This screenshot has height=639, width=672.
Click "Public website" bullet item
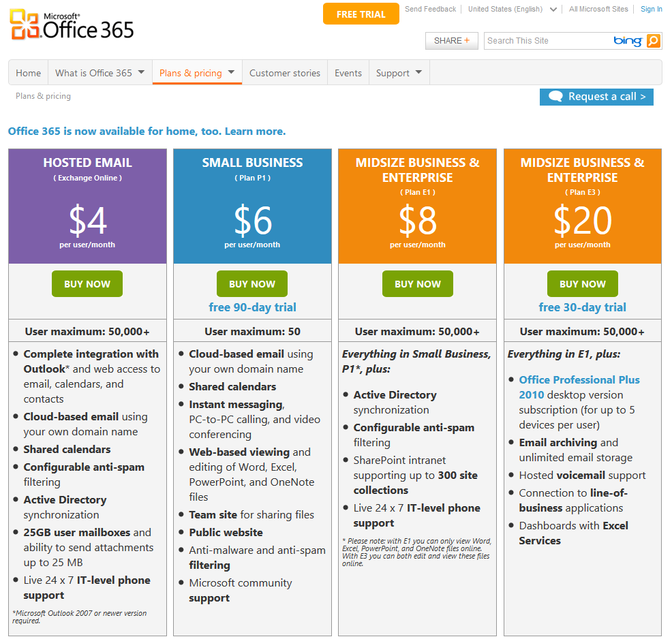point(226,532)
